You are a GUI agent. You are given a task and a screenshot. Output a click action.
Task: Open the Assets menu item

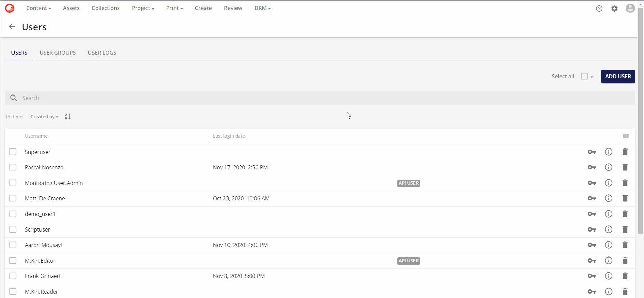click(x=71, y=8)
